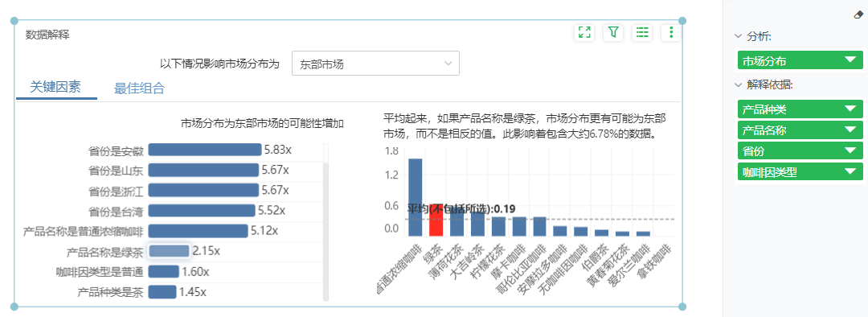The height and width of the screenshot is (317, 868).
Task: Switch to the 关键因素 tab
Action: tap(55, 86)
